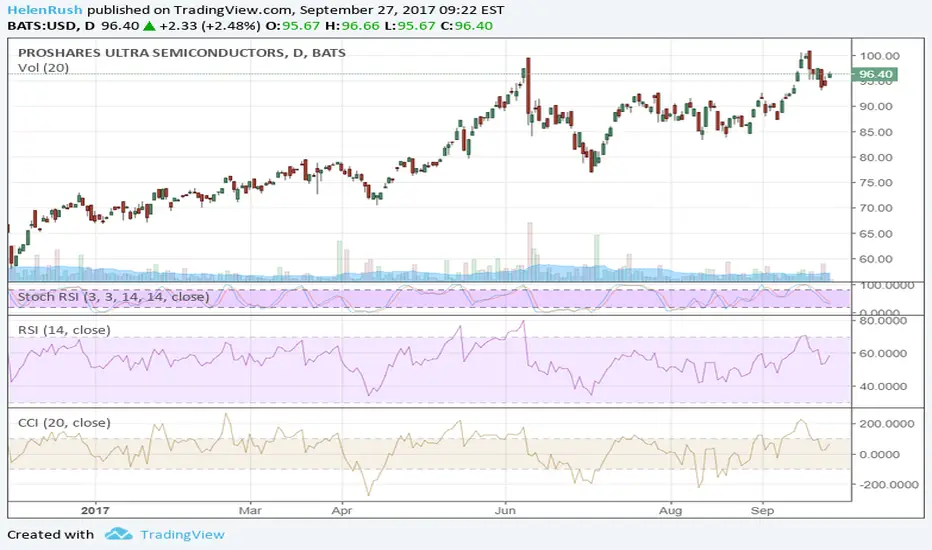Click the 75.00 price axis value
Screen dimensions: 932x550
(x=876, y=183)
